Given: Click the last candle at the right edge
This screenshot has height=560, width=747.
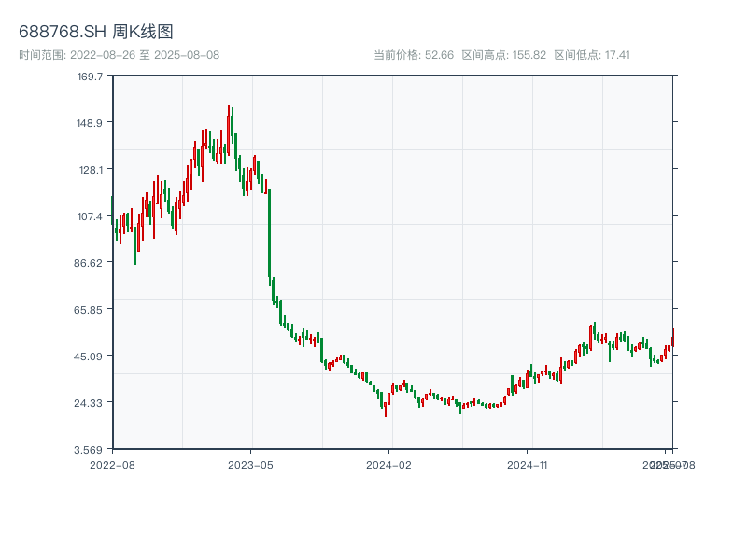Looking at the screenshot, I should (672, 336).
